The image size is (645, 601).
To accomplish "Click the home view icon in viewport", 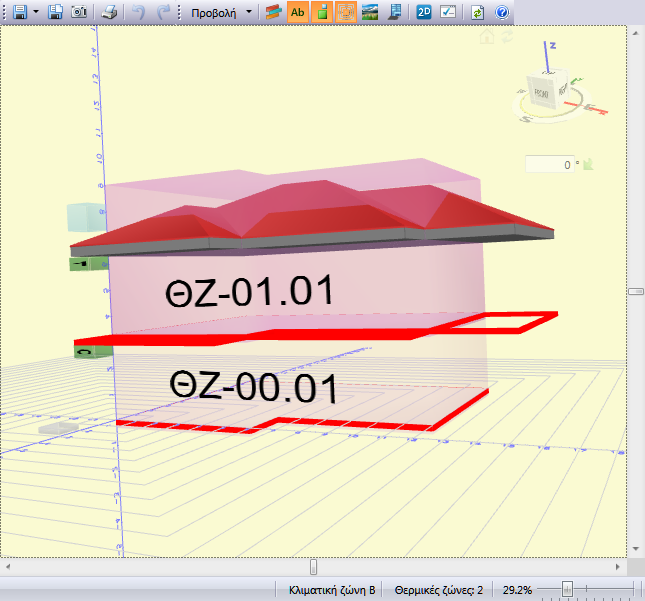I will point(487,38).
